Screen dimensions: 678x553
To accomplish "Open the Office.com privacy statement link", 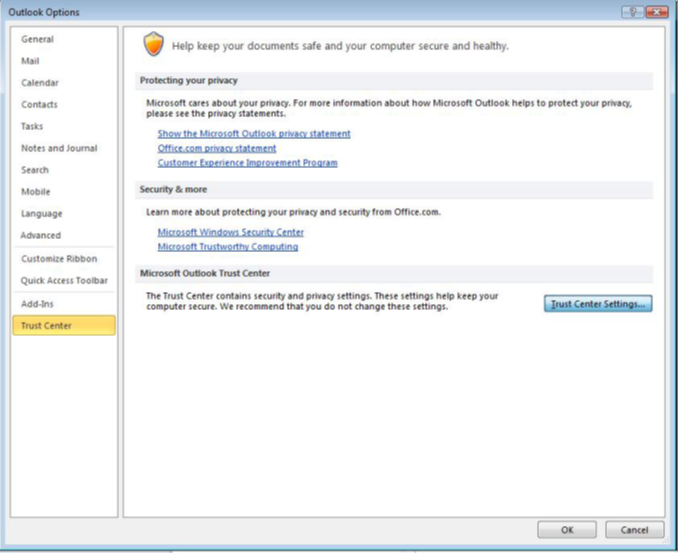I will click(217, 148).
